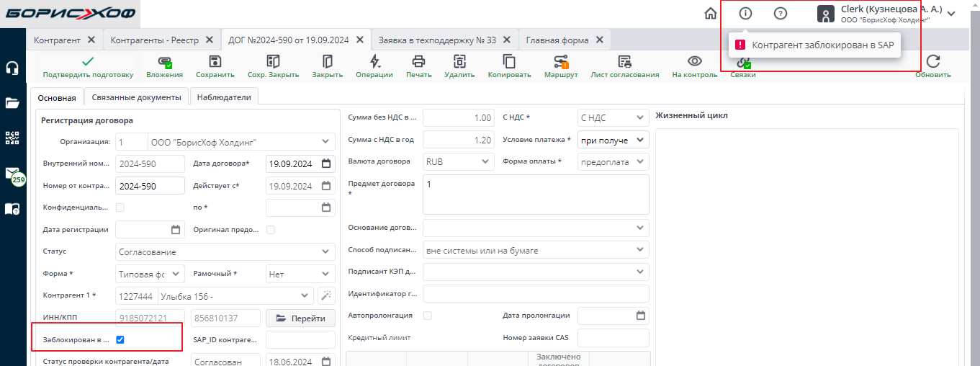Open Attachments (Вложения) from the toolbar

point(164,63)
